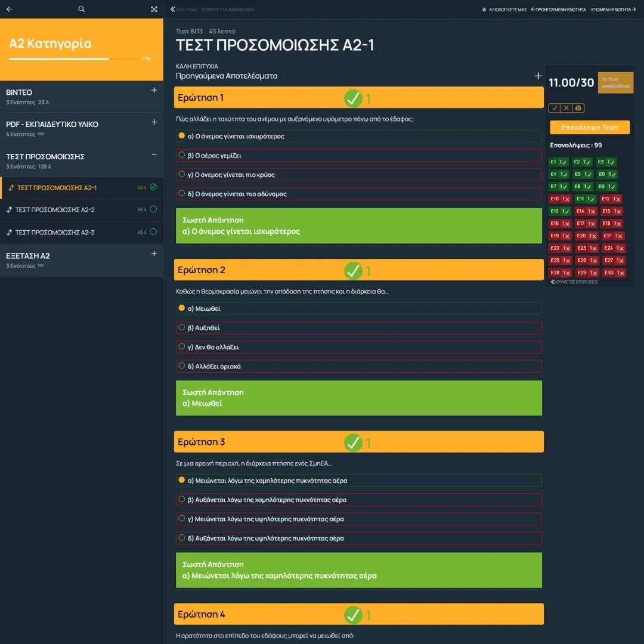This screenshot has height=644, width=644.
Task: Jump to question E11 in the results grid
Action: tap(586, 199)
